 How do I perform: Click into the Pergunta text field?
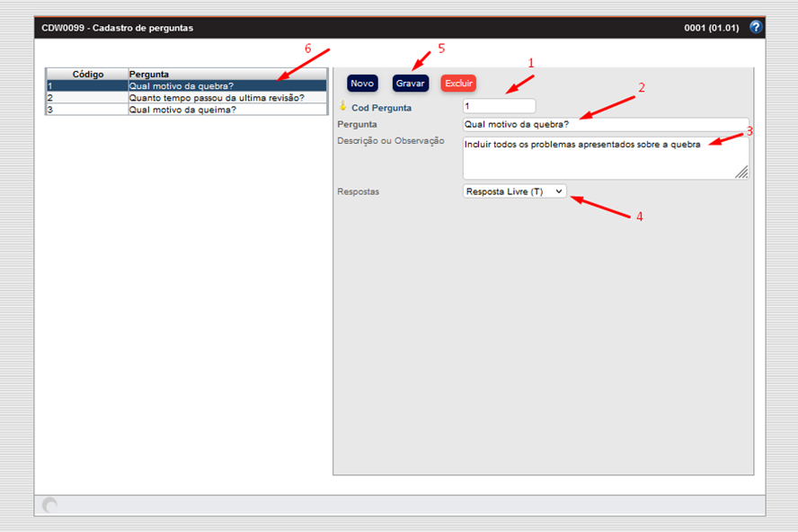pyautogui.click(x=604, y=124)
